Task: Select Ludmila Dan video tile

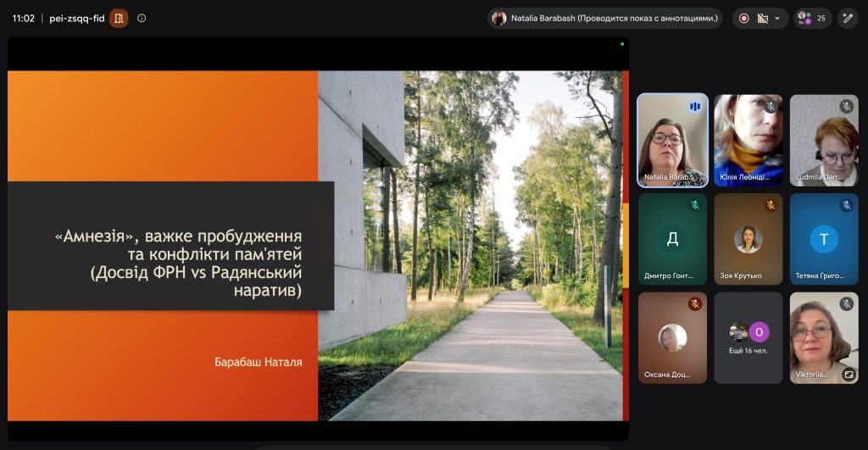Action: pos(824,140)
